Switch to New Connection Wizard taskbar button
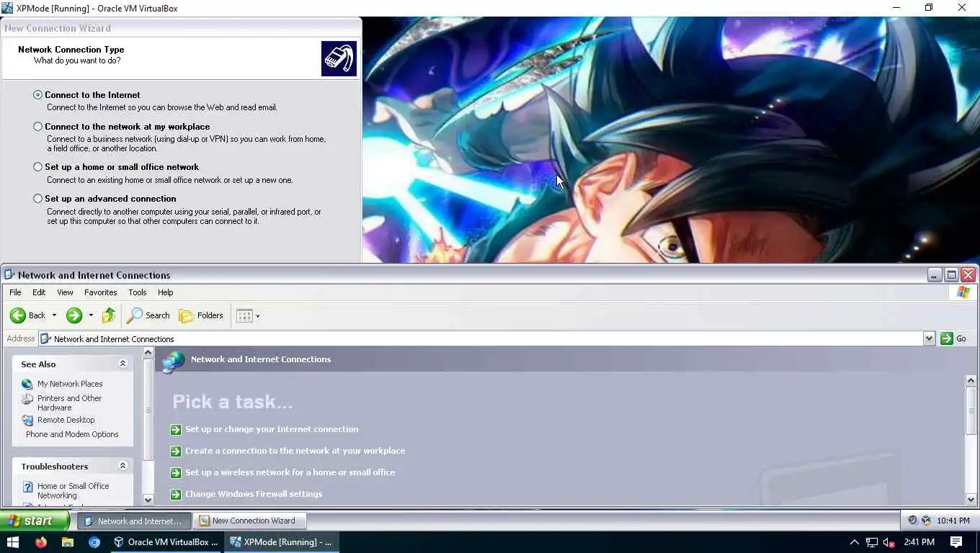 tap(250, 521)
